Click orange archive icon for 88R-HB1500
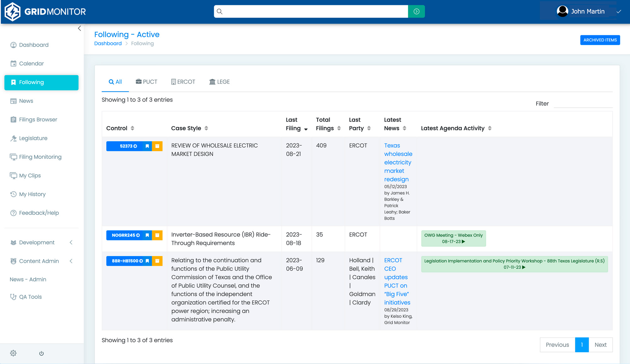Screen dimensions: 630x364 coord(157,261)
